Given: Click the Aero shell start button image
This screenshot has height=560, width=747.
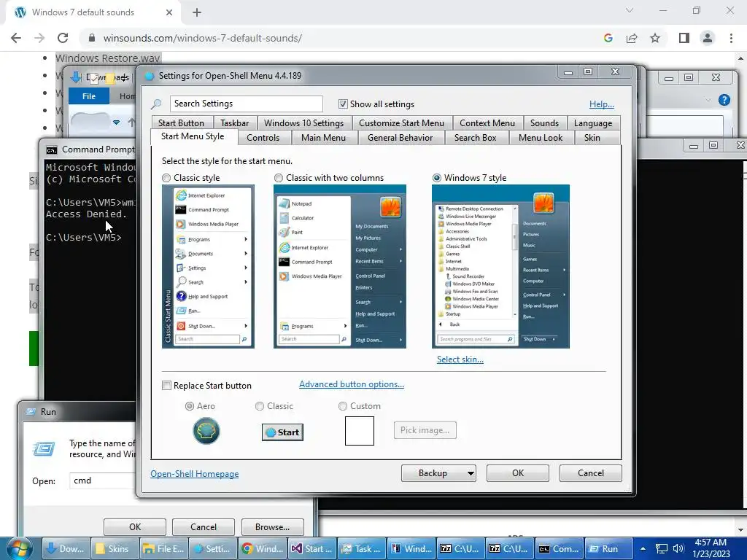Looking at the screenshot, I should click(206, 431).
